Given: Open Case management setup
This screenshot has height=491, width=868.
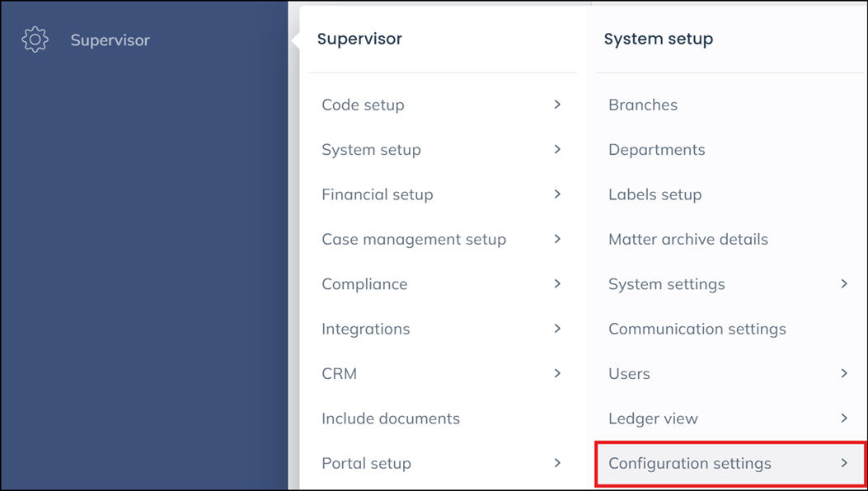Looking at the screenshot, I should pyautogui.click(x=413, y=239).
